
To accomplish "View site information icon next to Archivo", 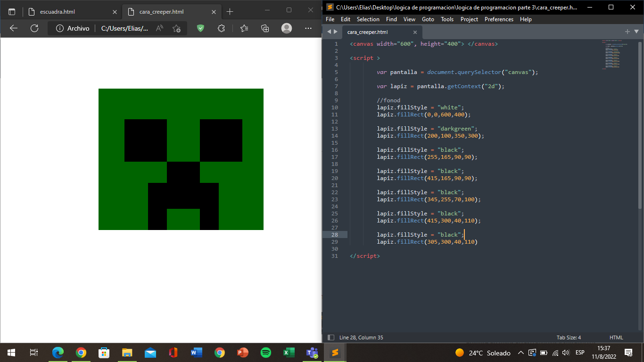I will point(60,28).
